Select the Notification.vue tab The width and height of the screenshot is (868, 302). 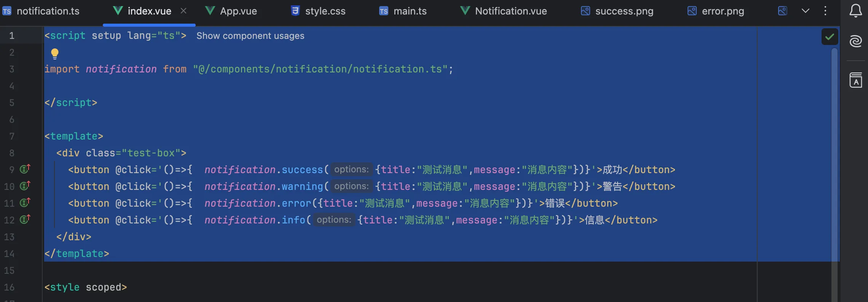(503, 11)
